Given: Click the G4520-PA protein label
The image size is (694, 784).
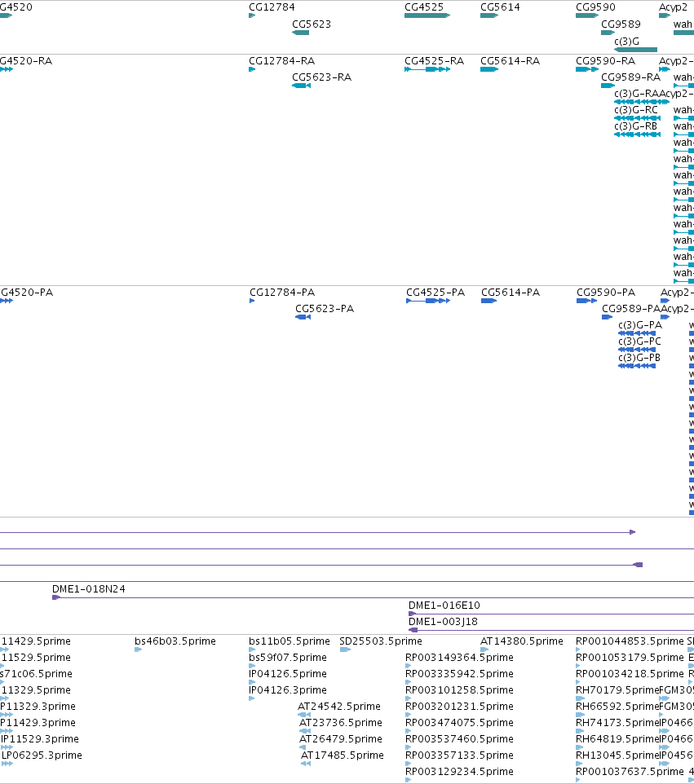Looking at the screenshot, I should click(x=27, y=293).
